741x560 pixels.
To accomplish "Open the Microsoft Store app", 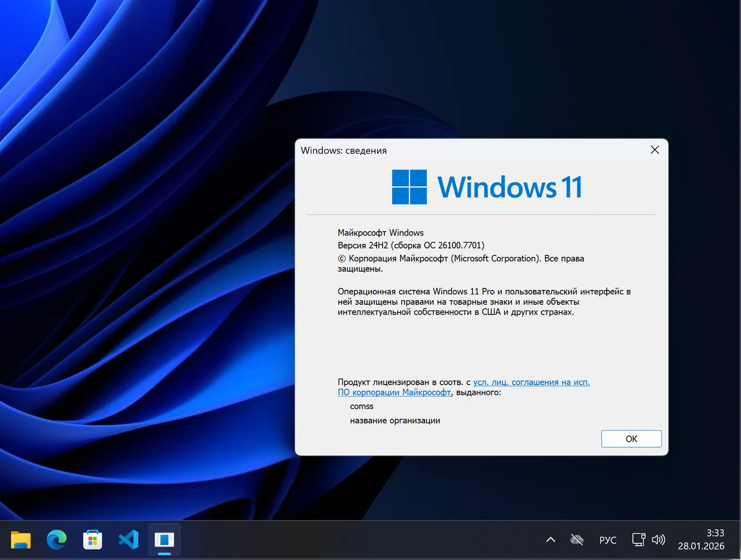I will click(92, 540).
